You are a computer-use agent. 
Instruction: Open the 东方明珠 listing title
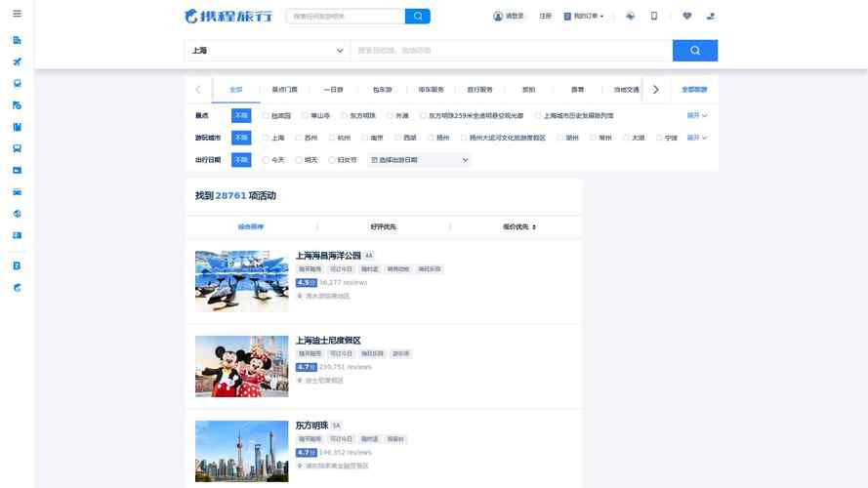(311, 426)
